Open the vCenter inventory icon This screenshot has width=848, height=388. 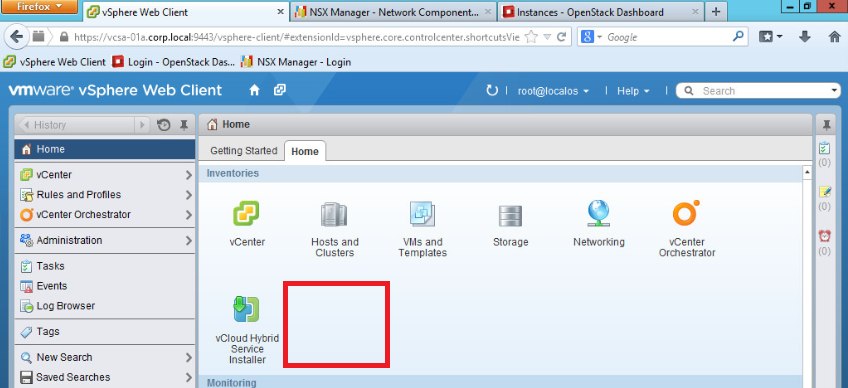(247, 214)
